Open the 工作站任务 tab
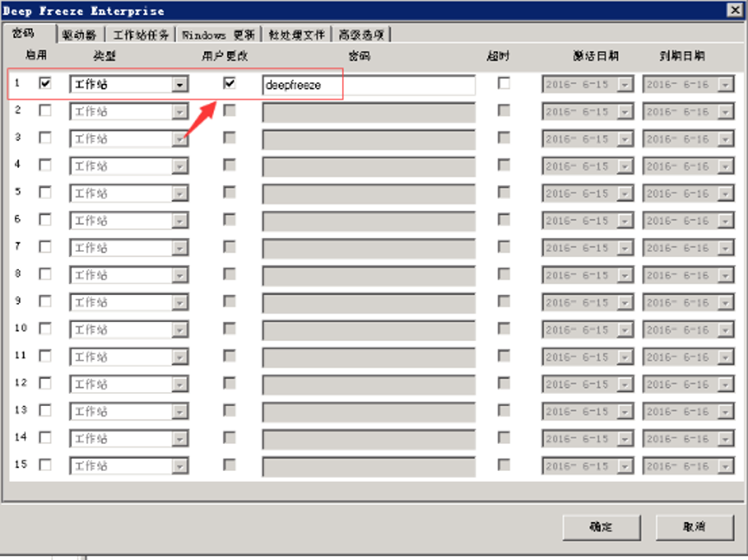 tap(140, 35)
